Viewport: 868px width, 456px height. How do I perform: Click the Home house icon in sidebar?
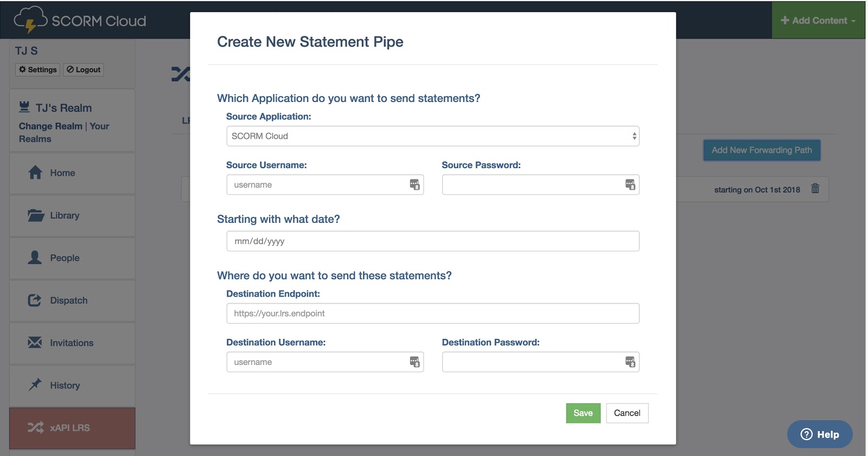[35, 172]
